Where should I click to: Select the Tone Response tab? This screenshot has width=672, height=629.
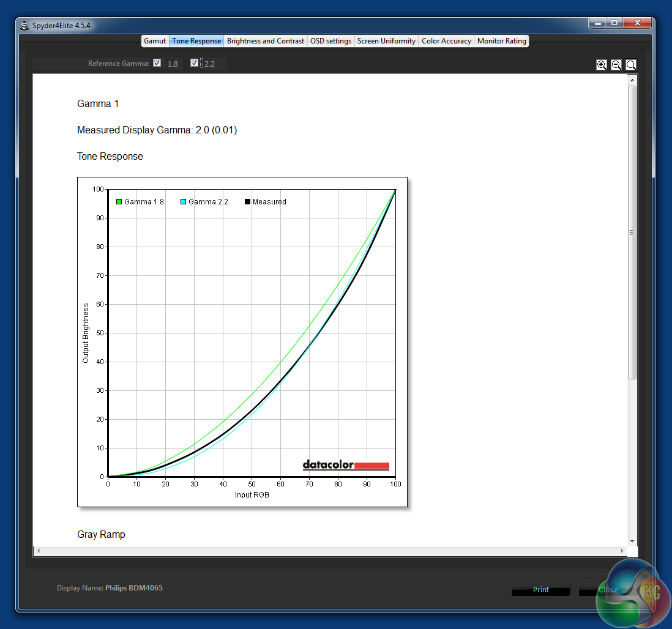[x=196, y=41]
